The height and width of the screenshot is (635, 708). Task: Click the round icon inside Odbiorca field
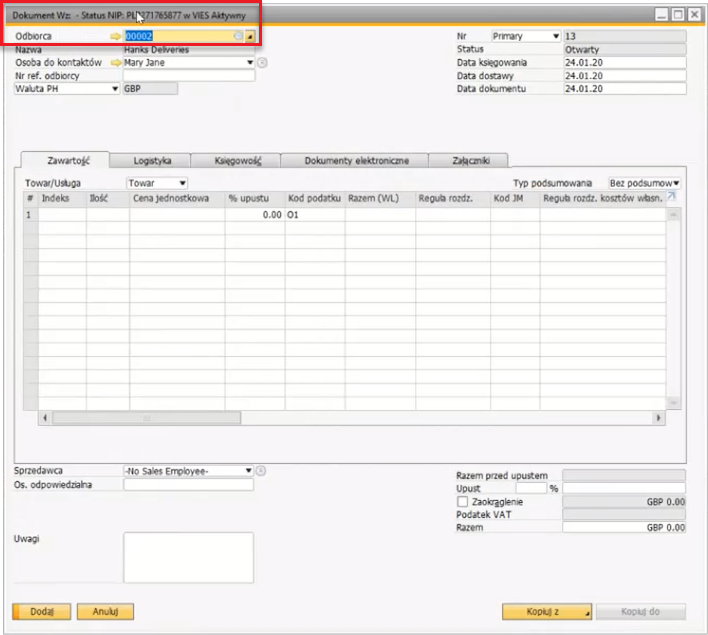238,36
